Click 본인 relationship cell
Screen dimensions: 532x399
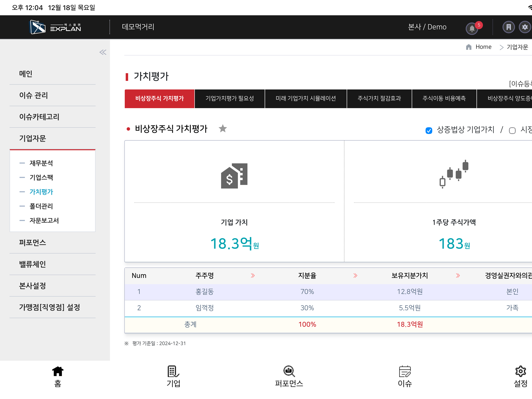point(512,292)
